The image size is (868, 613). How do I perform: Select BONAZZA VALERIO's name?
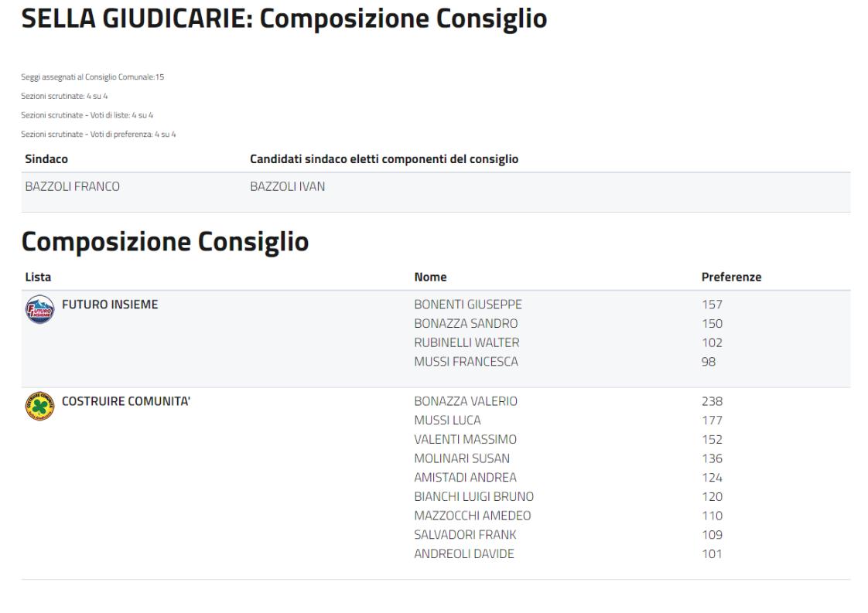(466, 401)
